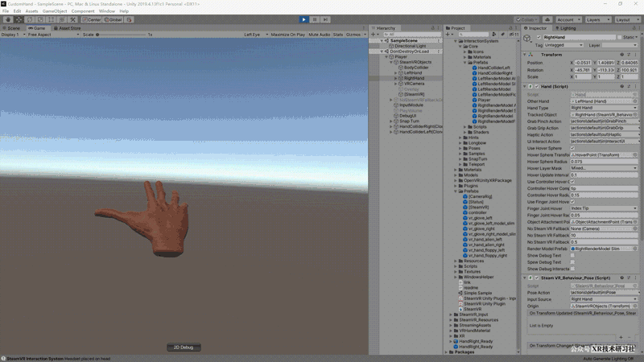Click the Play button
The width and height of the screenshot is (644, 362).
pos(304,19)
